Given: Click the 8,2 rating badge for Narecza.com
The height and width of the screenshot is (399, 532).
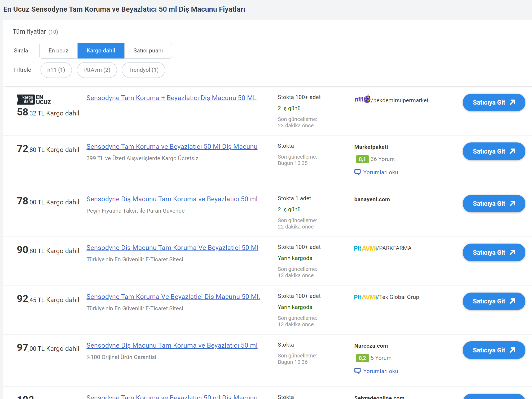Looking at the screenshot, I should [362, 358].
